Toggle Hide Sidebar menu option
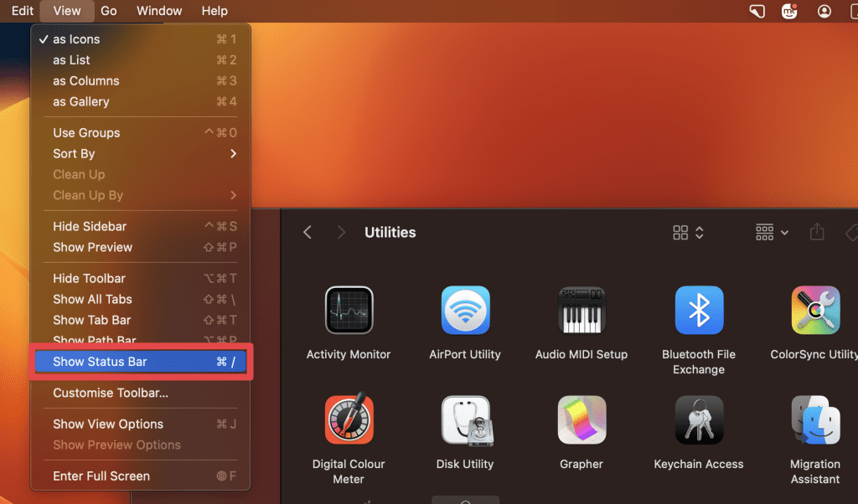This screenshot has width=858, height=504. pos(90,226)
